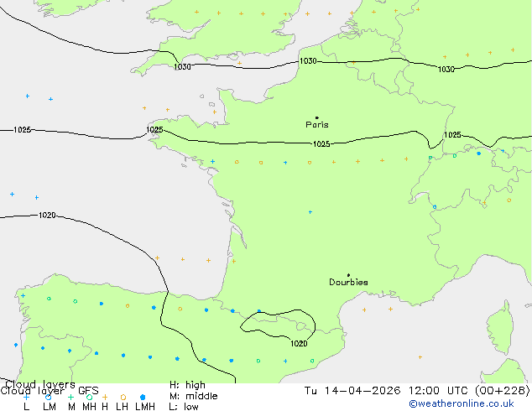
Task: Click the 1025 isobar label south of Paris
Action: click(321, 144)
